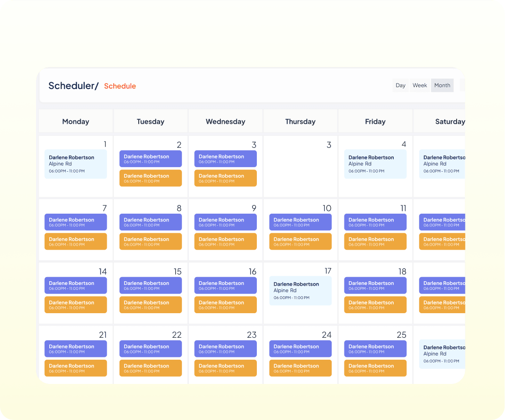Click the date number 10 on Thursday
Screen dimensions: 505x420
pos(327,208)
